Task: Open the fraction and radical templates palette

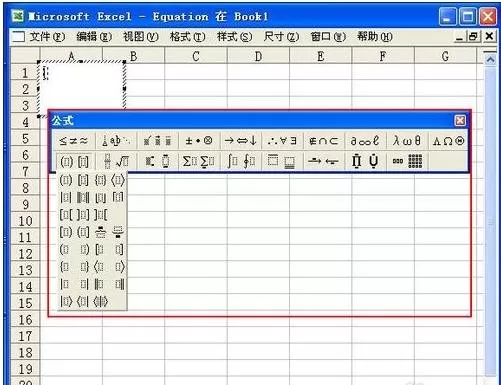Action: (x=116, y=162)
